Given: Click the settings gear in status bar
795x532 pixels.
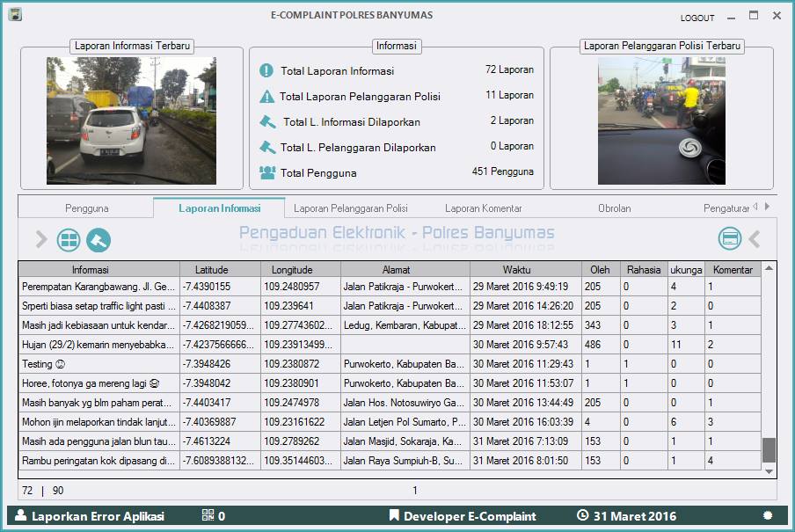Looking at the screenshot, I should click(768, 516).
